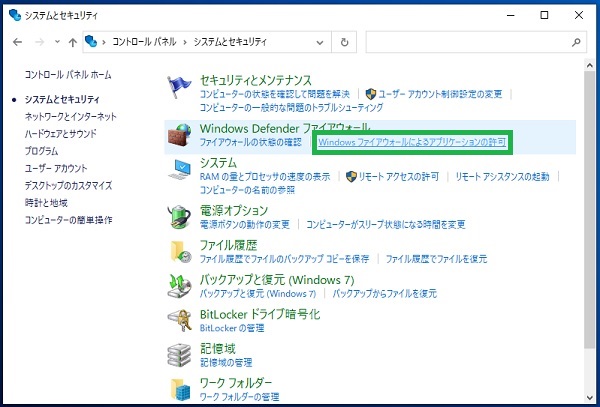
Task: Click the shield icon before リモート アクセスの許可
Action: pos(351,176)
